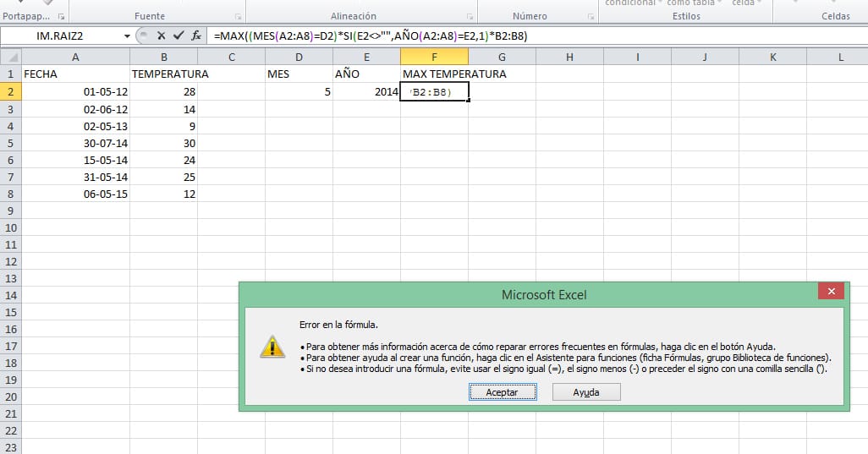This screenshot has height=454, width=868.
Task: Select column C header
Action: (x=232, y=57)
